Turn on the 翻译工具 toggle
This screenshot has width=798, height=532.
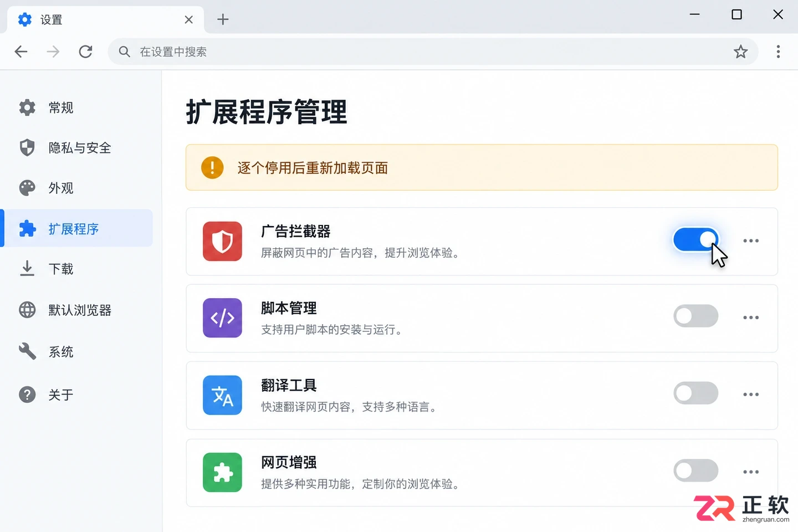click(x=695, y=393)
